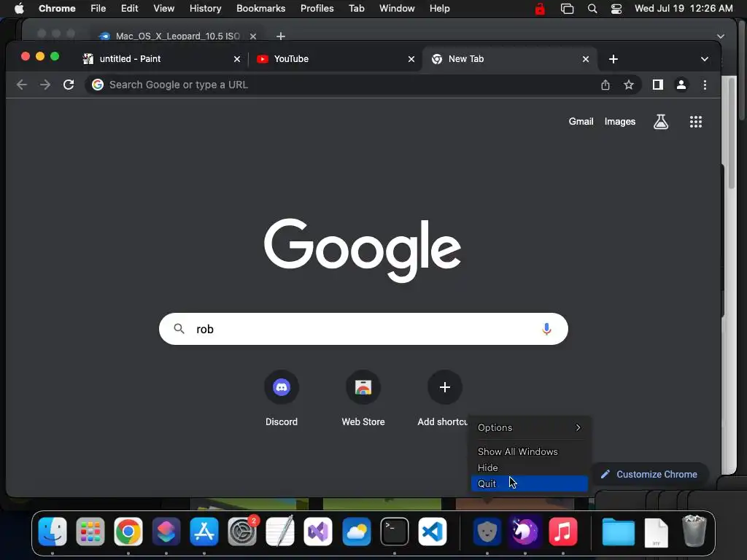Open System Settings in the dock
Image resolution: width=747 pixels, height=560 pixels.
point(242,532)
